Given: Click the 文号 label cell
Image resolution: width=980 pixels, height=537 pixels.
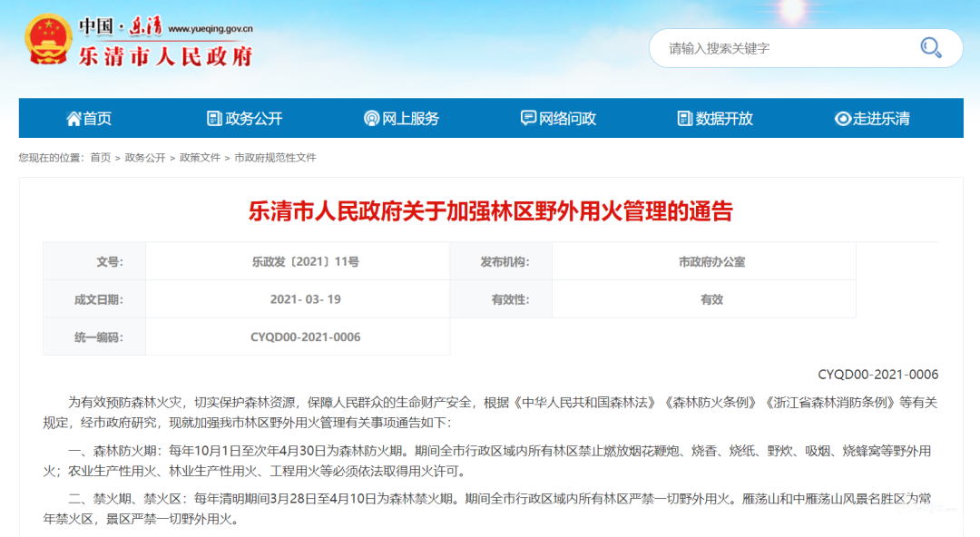Looking at the screenshot, I should 94,261.
